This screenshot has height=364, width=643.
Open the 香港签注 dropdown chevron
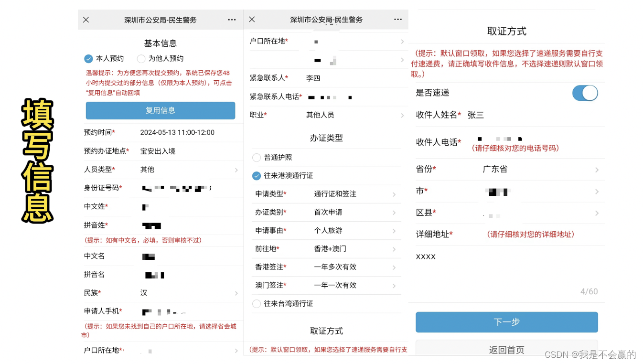coord(394,268)
